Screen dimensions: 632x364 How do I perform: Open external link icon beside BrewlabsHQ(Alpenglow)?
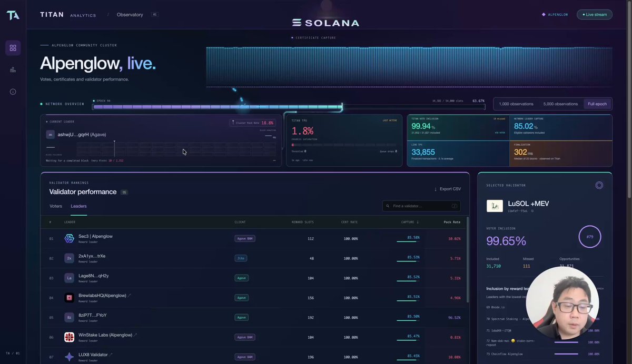[x=130, y=296]
